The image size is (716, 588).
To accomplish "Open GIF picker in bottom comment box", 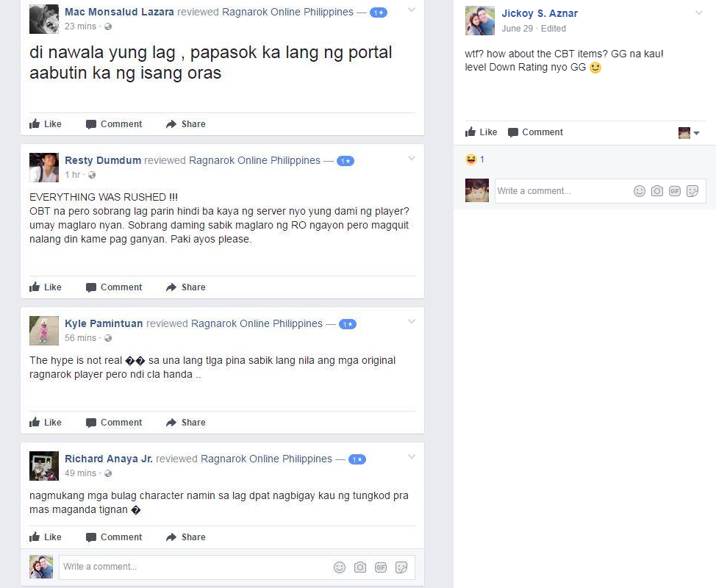I will coord(380,567).
